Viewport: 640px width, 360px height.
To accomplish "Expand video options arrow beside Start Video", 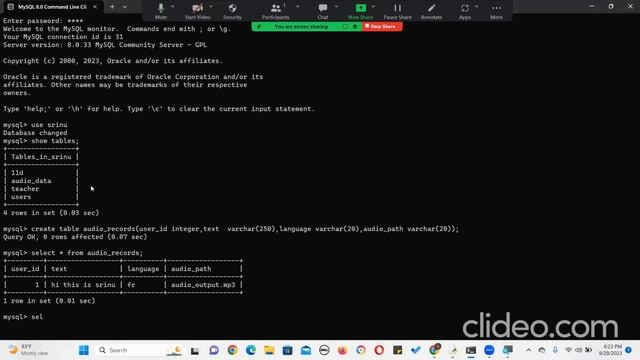I will pyautogui.click(x=211, y=7).
